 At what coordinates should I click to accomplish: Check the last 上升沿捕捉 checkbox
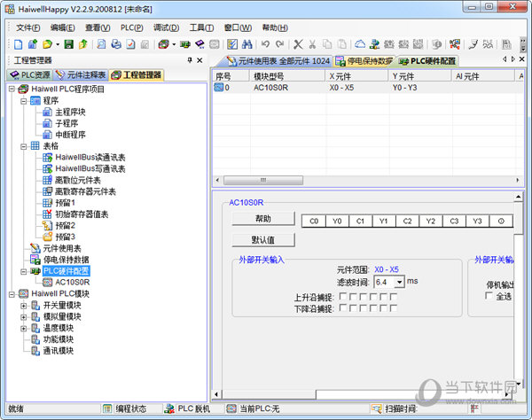394,297
